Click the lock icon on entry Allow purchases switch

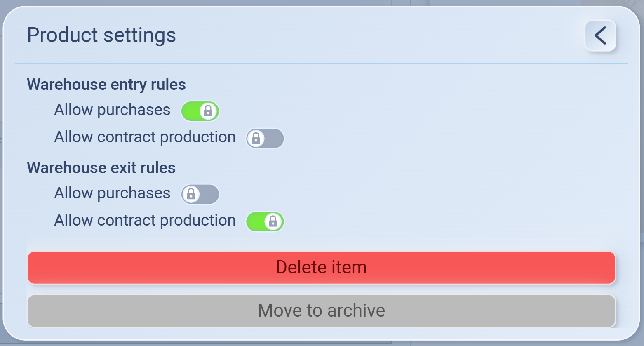pyautogui.click(x=208, y=111)
